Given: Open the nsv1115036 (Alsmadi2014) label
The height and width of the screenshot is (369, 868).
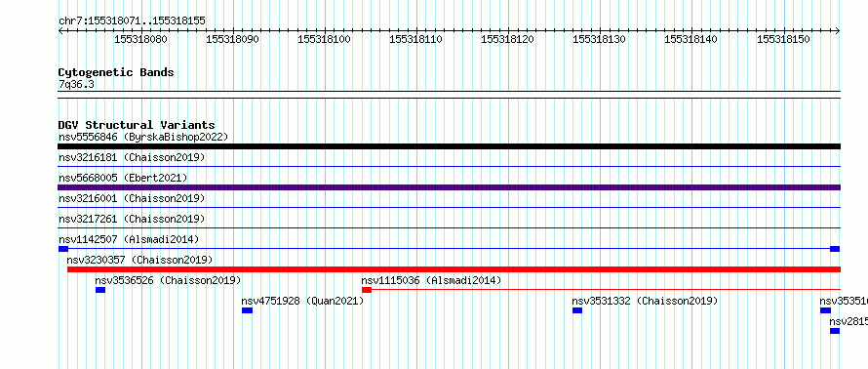Looking at the screenshot, I should (431, 280).
